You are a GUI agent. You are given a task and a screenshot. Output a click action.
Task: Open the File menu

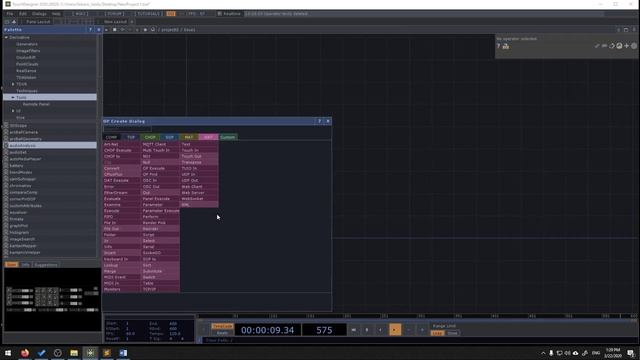[x=9, y=14]
